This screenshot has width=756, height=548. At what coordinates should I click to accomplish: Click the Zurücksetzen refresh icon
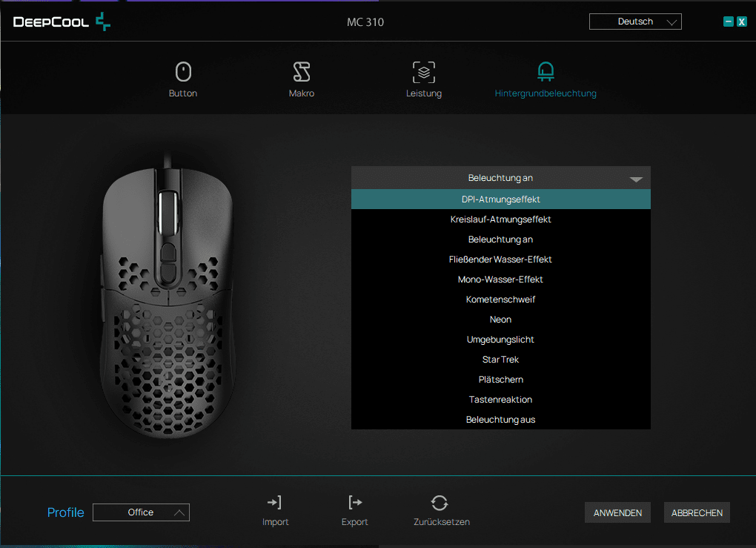tap(440, 503)
